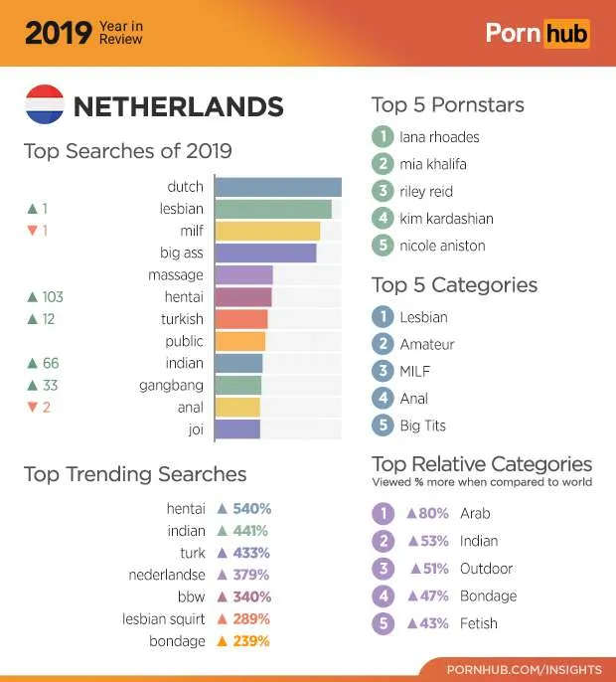Click the number 4 badge beside kim kardashian
The width and height of the screenshot is (616, 682).
[383, 219]
